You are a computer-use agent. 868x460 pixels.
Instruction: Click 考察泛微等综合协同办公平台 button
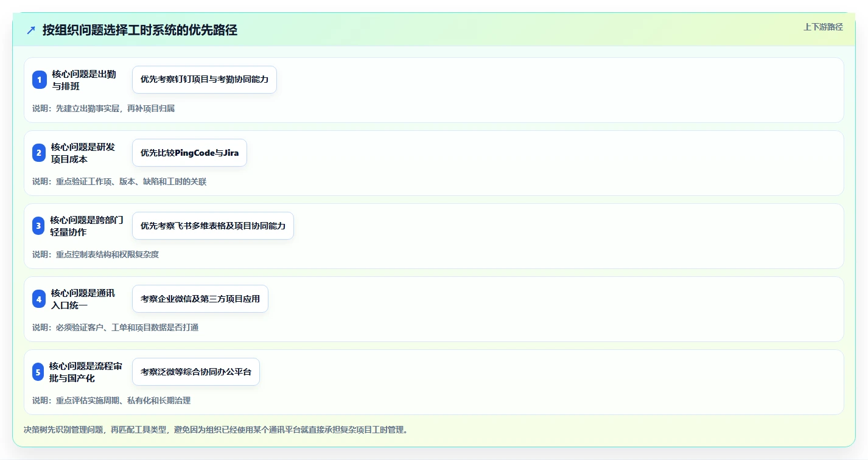(x=196, y=372)
